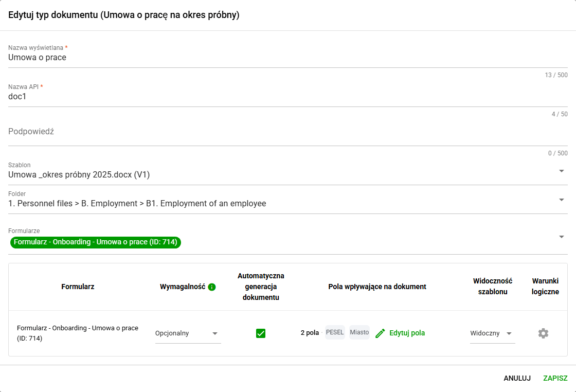Click into the Nazwa API field
Viewport: 576px width, 392px height.
287,97
